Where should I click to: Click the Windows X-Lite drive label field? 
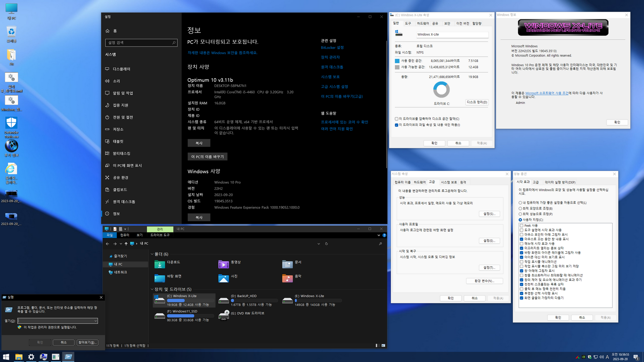tap(452, 34)
